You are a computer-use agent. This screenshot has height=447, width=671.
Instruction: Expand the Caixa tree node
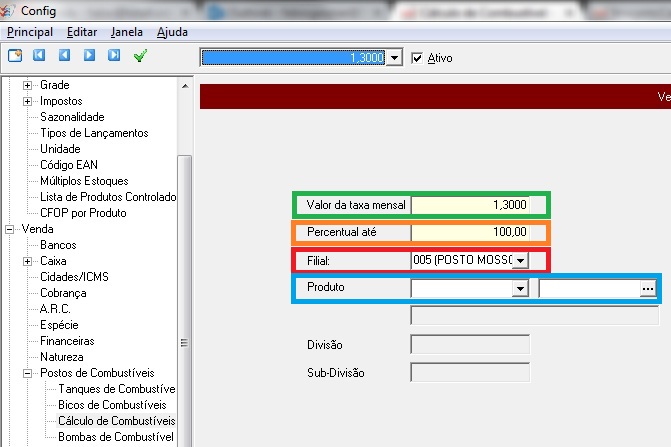(x=27, y=261)
